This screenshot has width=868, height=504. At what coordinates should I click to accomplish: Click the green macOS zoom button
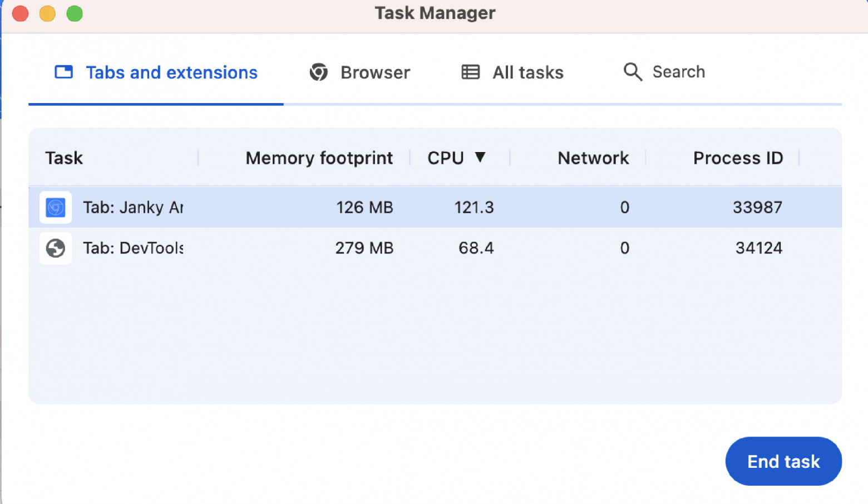75,13
